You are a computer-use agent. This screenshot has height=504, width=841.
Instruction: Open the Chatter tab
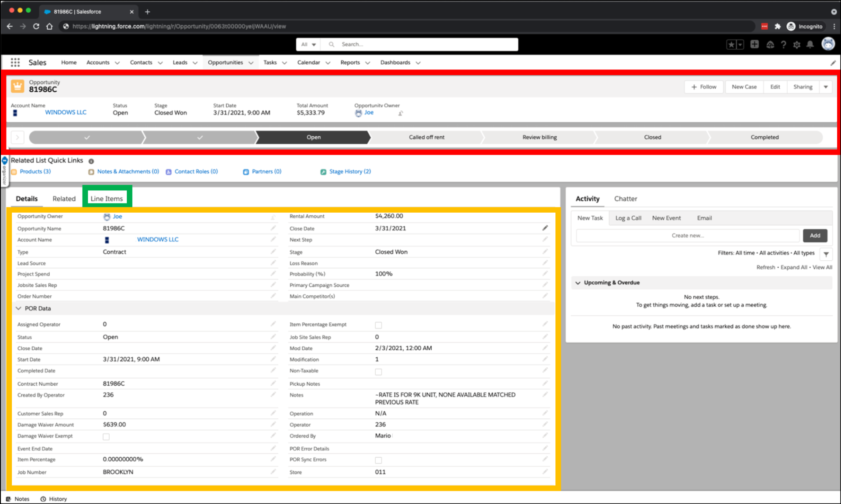pos(625,199)
